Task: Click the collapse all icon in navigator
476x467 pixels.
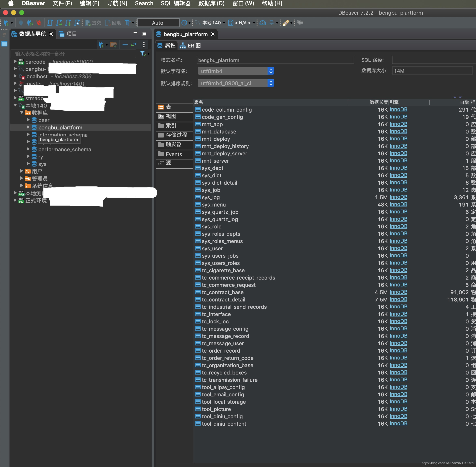Action: [x=125, y=45]
